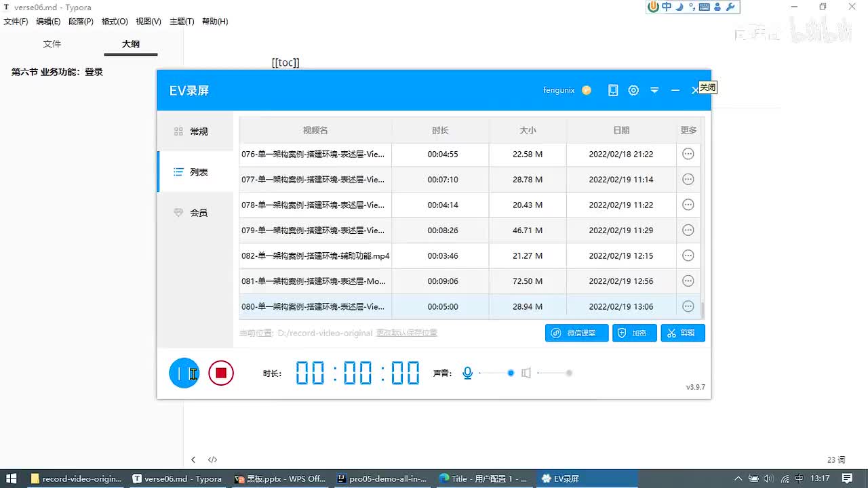Toggle the speaker icon in EV录屏

(x=526, y=373)
